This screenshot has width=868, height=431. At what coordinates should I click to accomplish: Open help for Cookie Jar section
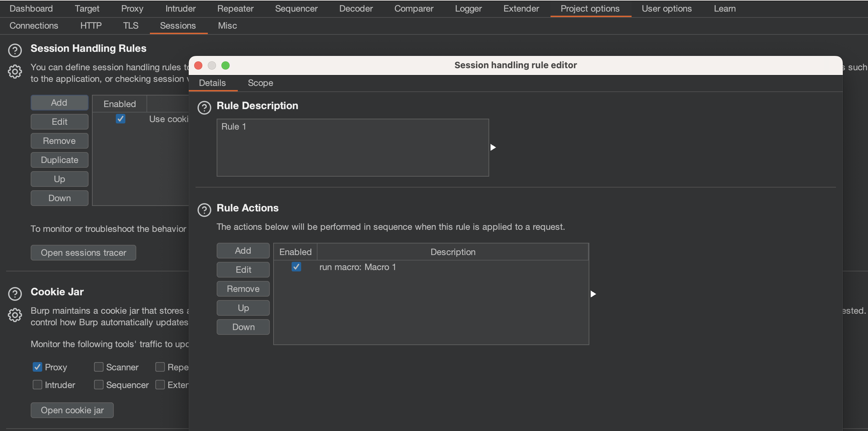point(15,294)
